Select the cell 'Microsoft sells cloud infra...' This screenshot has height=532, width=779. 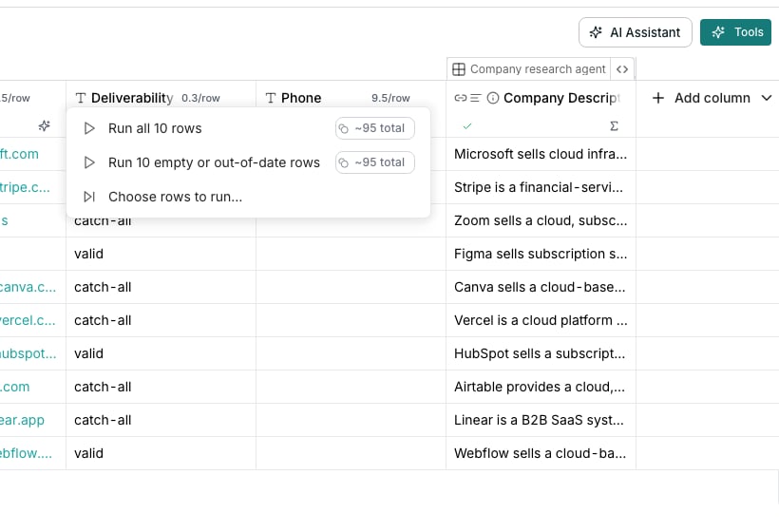pyautogui.click(x=541, y=154)
